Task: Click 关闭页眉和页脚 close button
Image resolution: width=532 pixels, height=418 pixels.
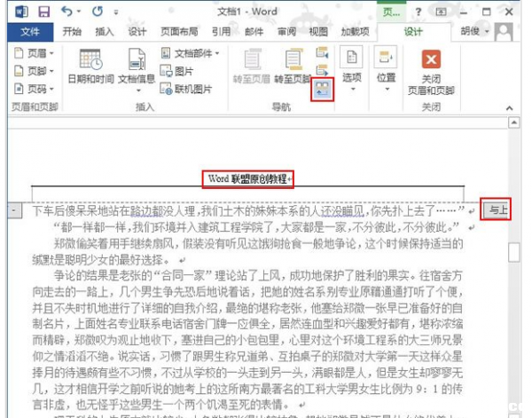Action: click(431, 72)
